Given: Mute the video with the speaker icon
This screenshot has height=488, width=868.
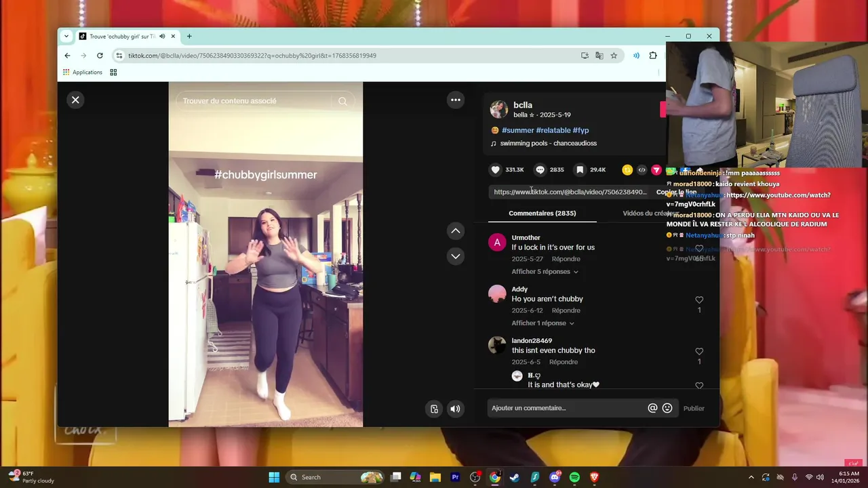Looking at the screenshot, I should tap(455, 409).
